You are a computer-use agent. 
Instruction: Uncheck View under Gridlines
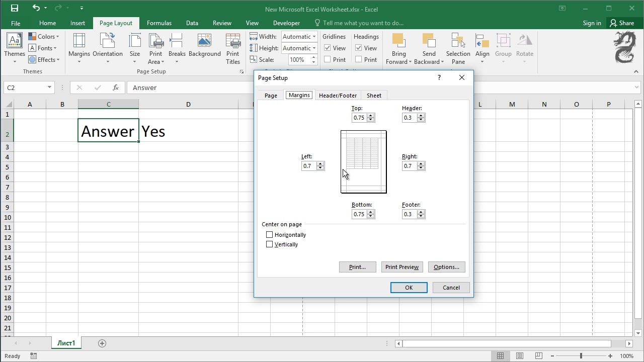(327, 48)
